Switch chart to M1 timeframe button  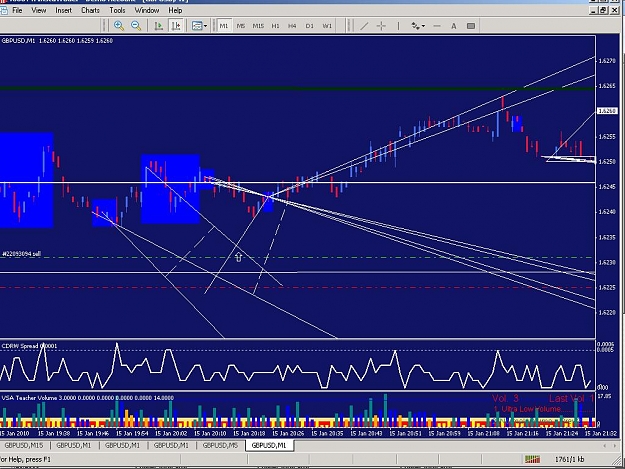[x=224, y=26]
